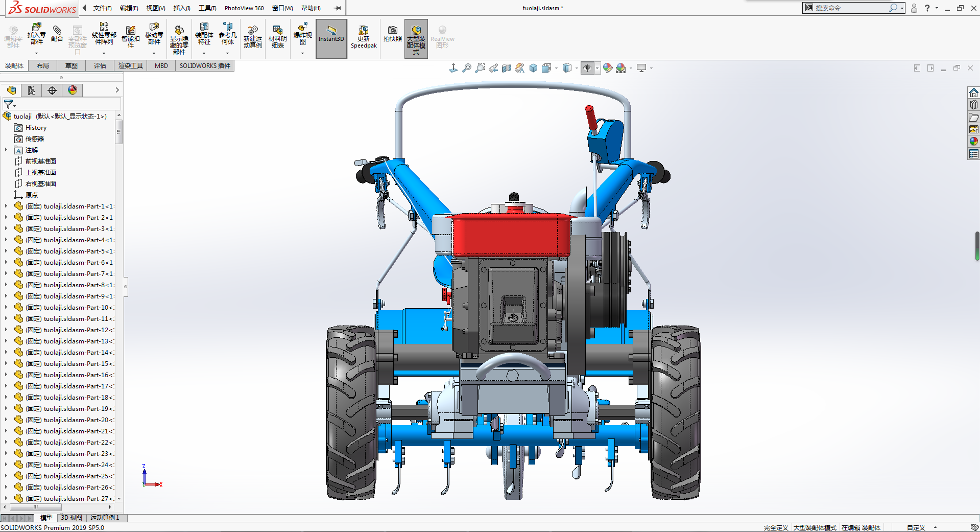Switch to the 评估 tab
The width and height of the screenshot is (980, 532).
coord(100,66)
